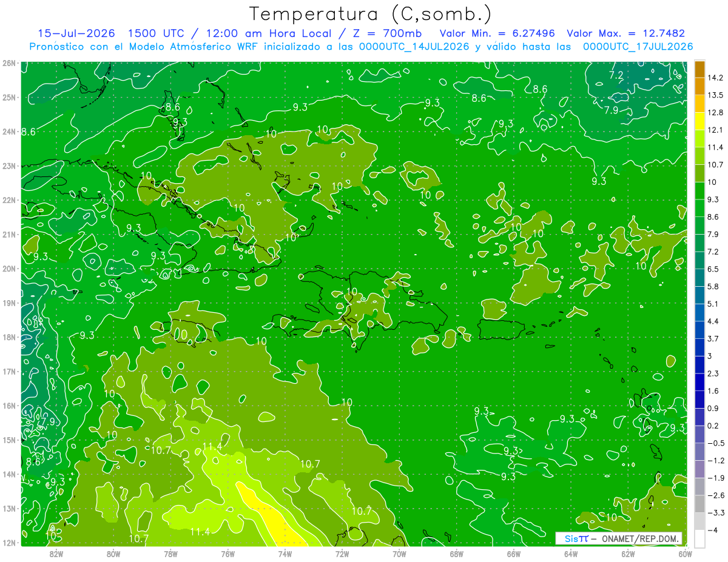
Task: Click the "60W" longitude axis label
Action: [x=686, y=553]
